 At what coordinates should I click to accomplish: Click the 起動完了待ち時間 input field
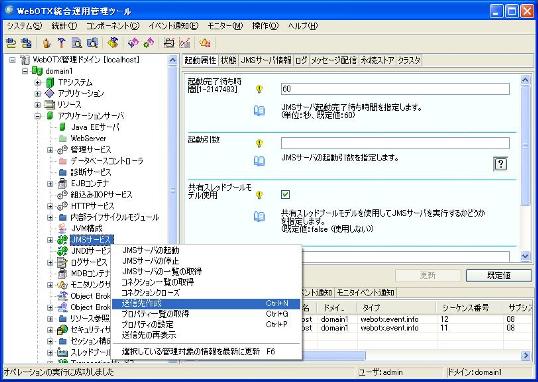coord(395,89)
